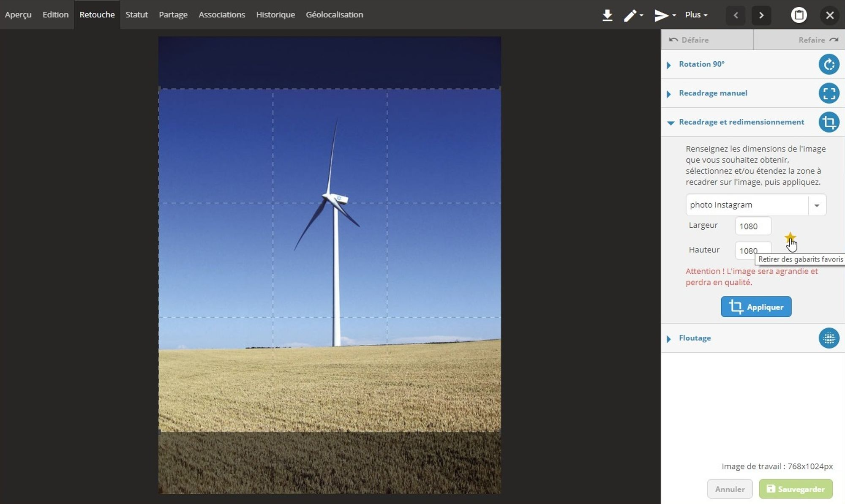Open the Plus dropdown menu
This screenshot has height=504, width=845.
coord(696,15)
